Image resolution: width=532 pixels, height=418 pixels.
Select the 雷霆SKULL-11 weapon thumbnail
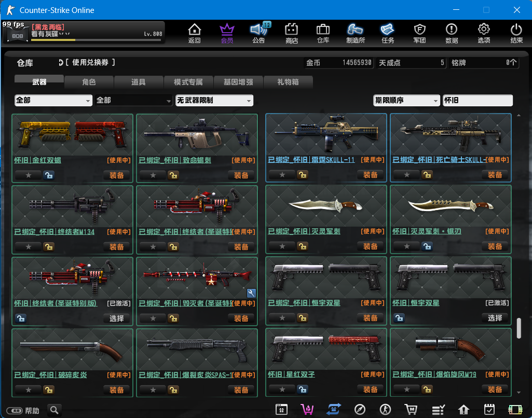click(x=326, y=135)
